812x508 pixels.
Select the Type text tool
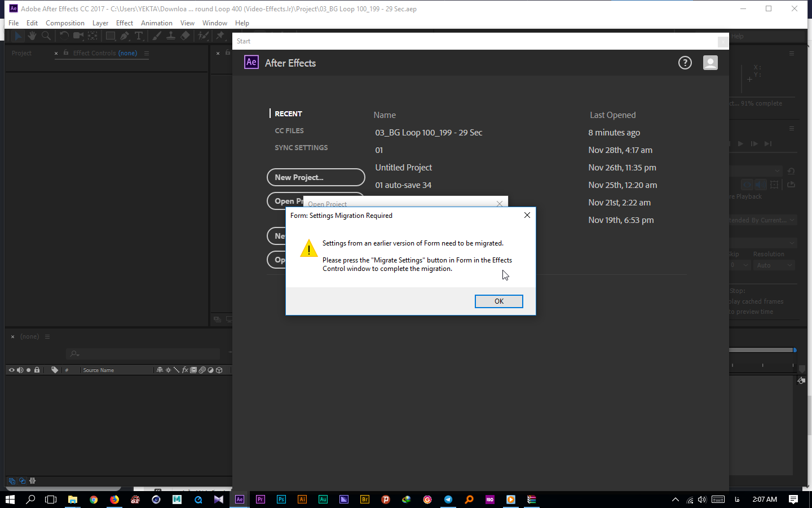coord(139,36)
